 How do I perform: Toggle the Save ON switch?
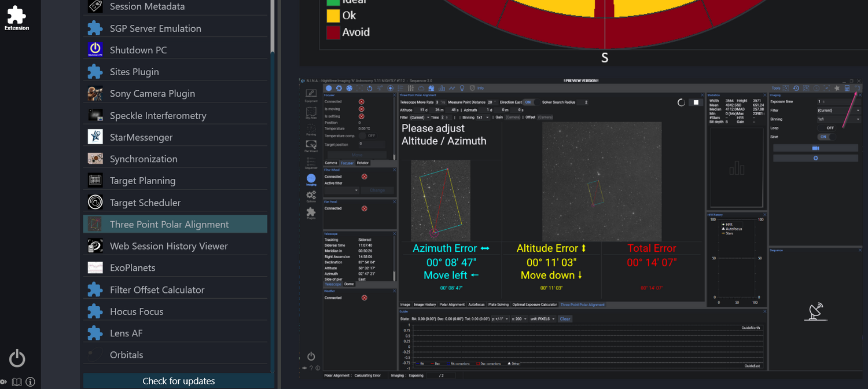827,137
